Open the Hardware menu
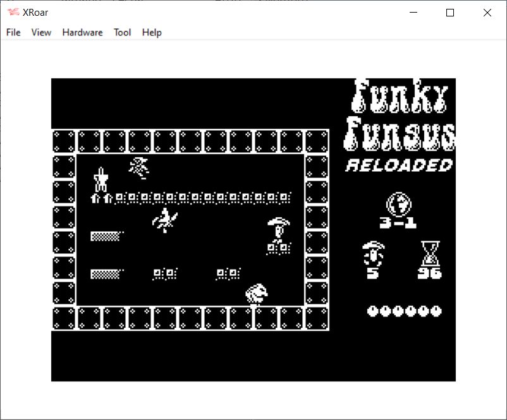The image size is (507, 420). (82, 32)
